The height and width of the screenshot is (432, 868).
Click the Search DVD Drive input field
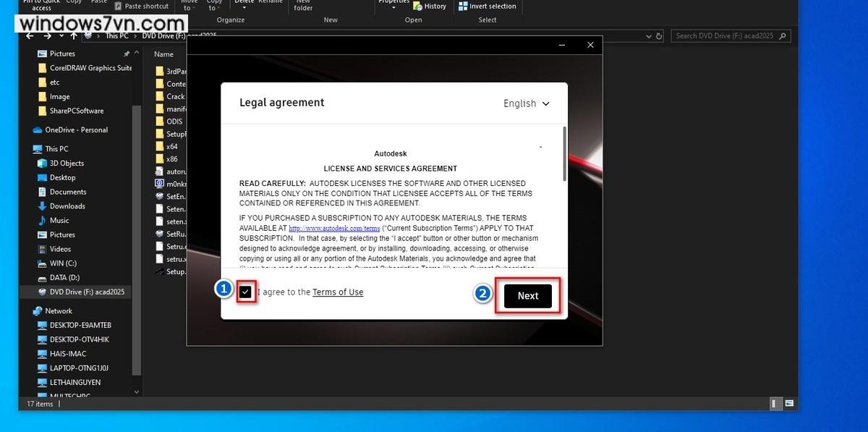coord(727,35)
